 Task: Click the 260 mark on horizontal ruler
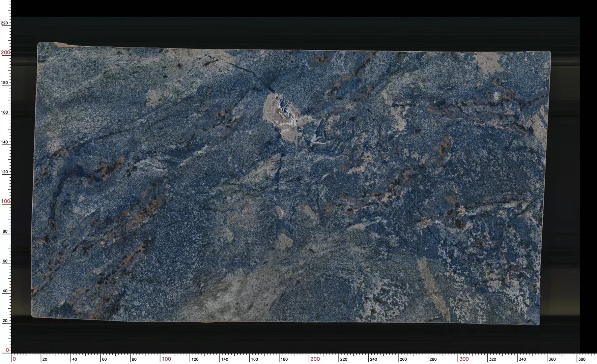tap(403, 359)
